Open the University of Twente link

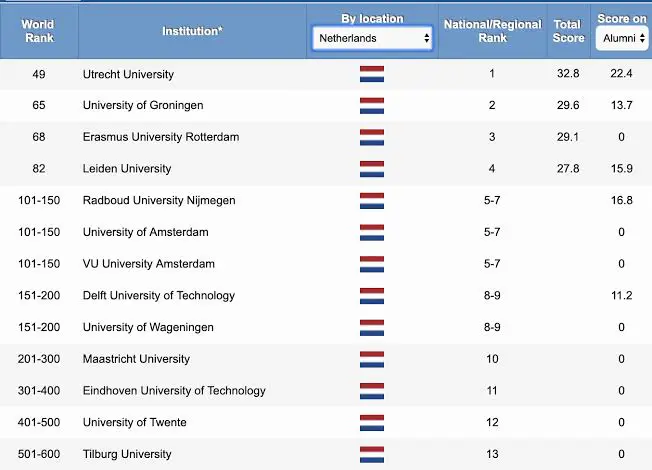(x=135, y=422)
